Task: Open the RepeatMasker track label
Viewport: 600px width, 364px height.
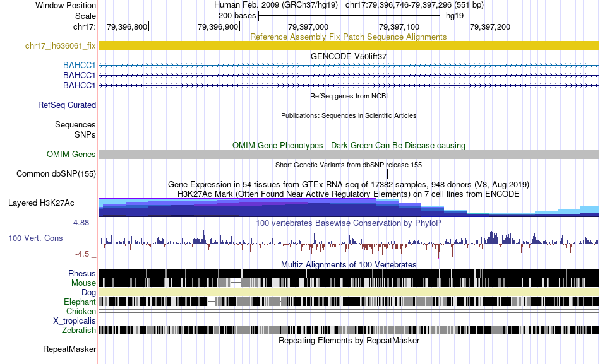Action: point(69,349)
